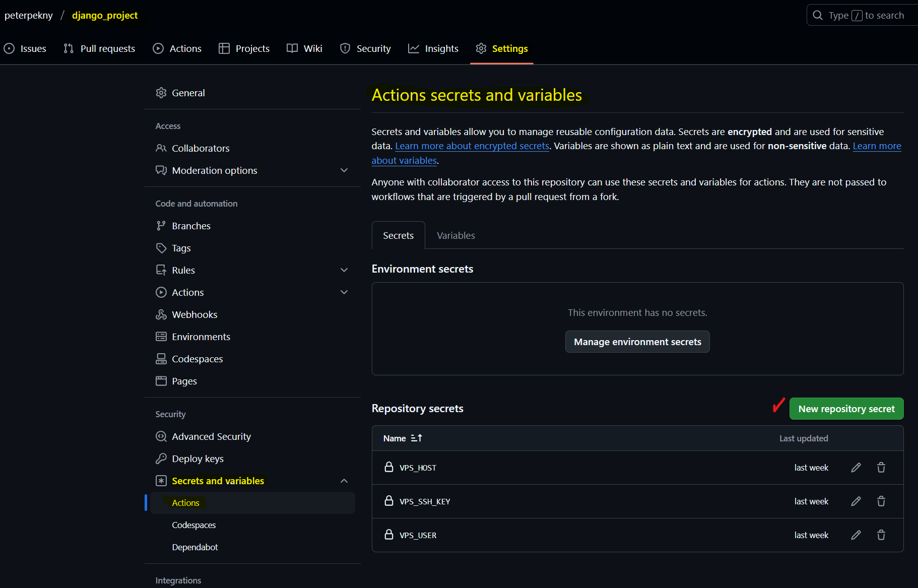The height and width of the screenshot is (588, 918).
Task: Select the Secrets tab
Action: click(x=399, y=235)
